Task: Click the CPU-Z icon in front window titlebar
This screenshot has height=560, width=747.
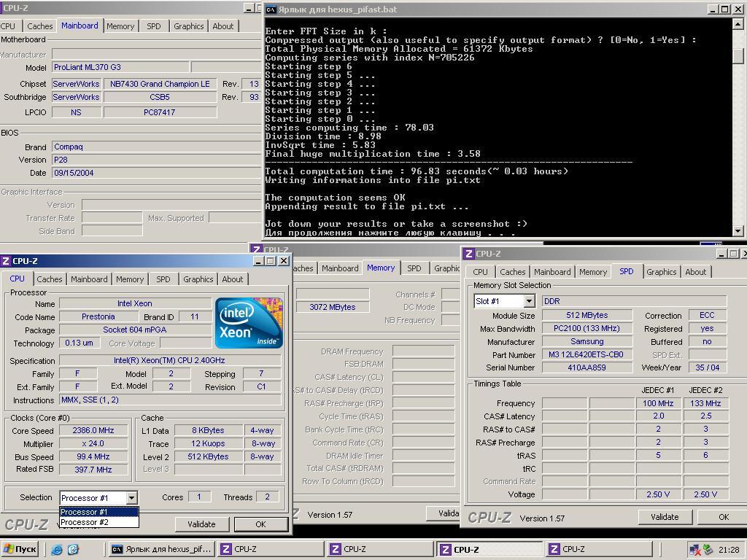Action: [x=6, y=261]
